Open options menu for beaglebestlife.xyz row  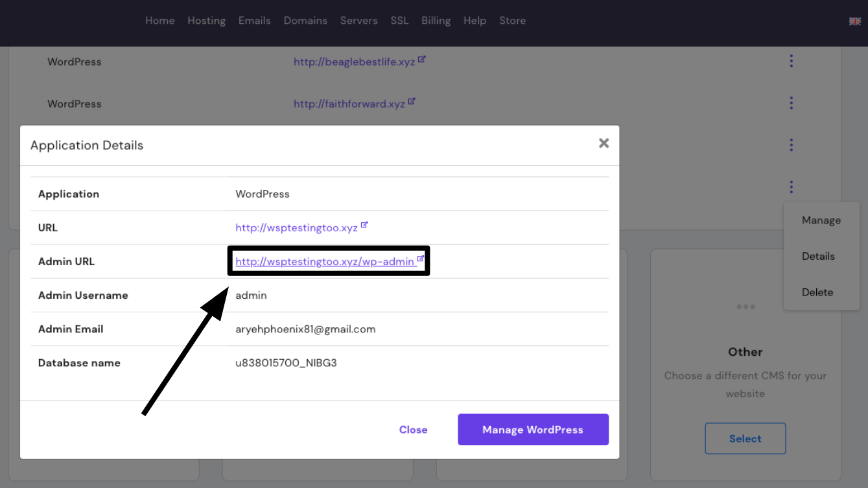[791, 61]
